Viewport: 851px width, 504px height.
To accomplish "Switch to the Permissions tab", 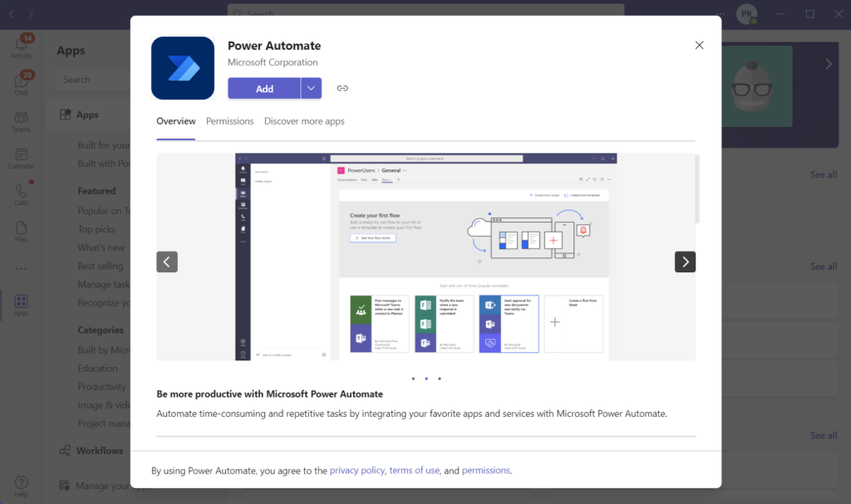I will [229, 121].
